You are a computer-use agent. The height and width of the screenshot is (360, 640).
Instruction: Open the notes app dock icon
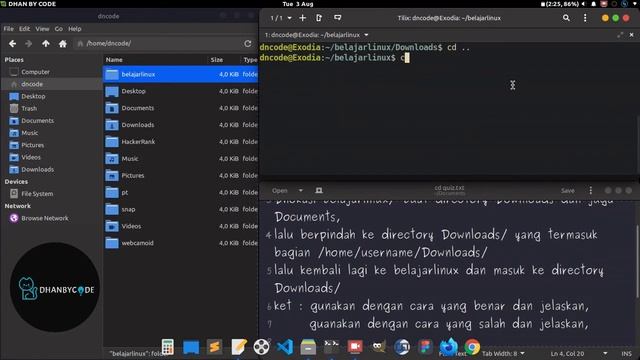239,347
